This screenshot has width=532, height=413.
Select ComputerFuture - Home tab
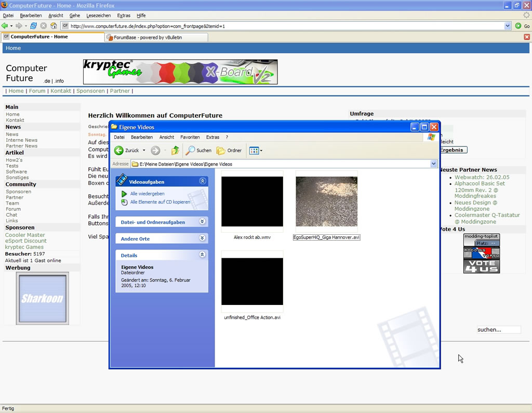click(52, 37)
